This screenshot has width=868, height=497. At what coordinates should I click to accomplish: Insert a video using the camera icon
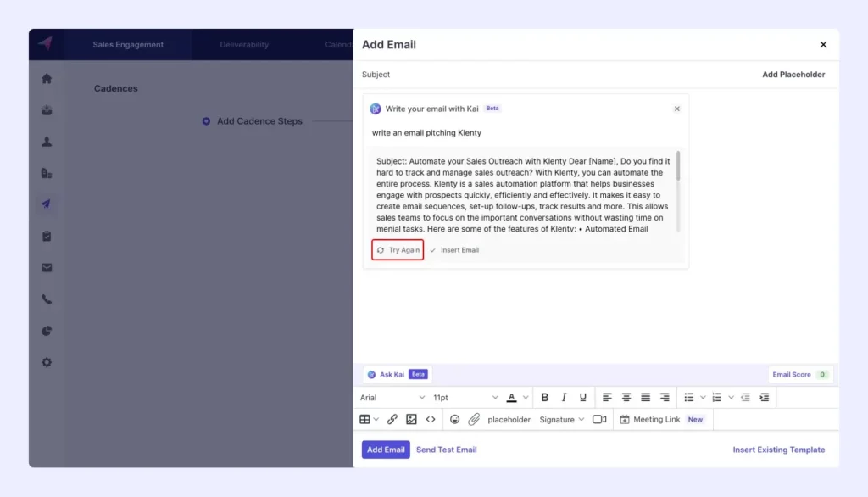[x=599, y=418]
